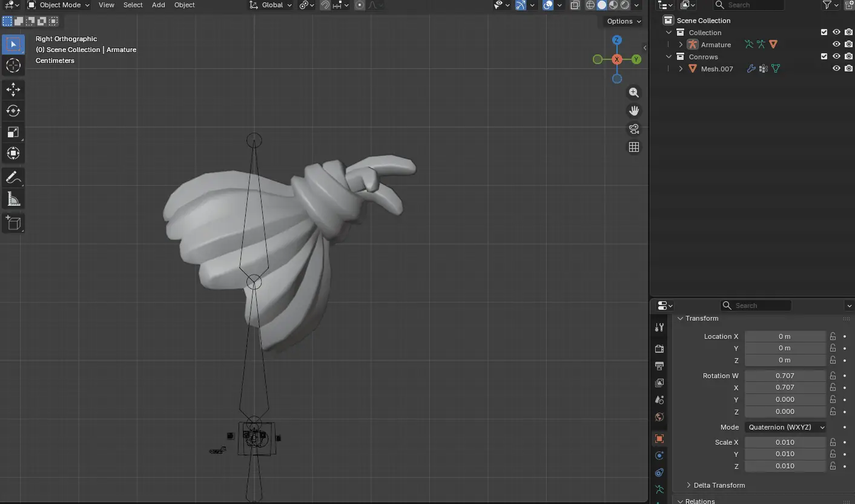Activate the Move tool
The image size is (855, 504).
tap(13, 90)
